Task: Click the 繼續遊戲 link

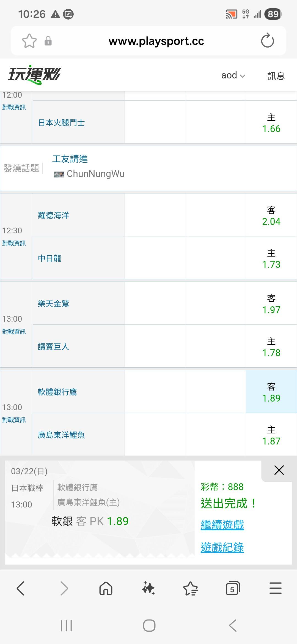Action: [222, 525]
